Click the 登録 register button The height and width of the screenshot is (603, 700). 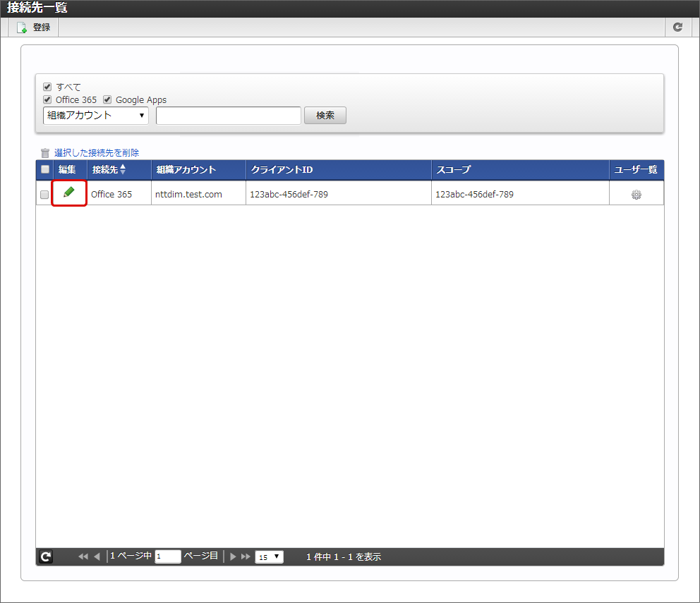pyautogui.click(x=33, y=28)
